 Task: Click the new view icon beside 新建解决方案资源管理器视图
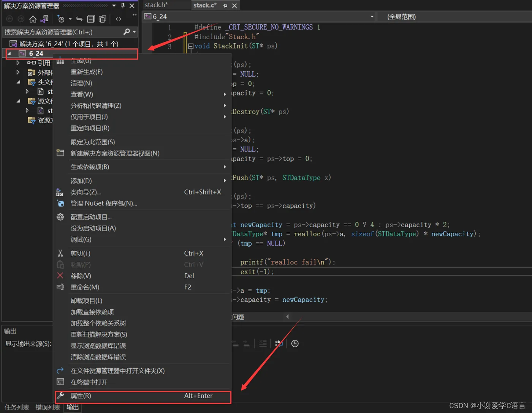pos(60,153)
